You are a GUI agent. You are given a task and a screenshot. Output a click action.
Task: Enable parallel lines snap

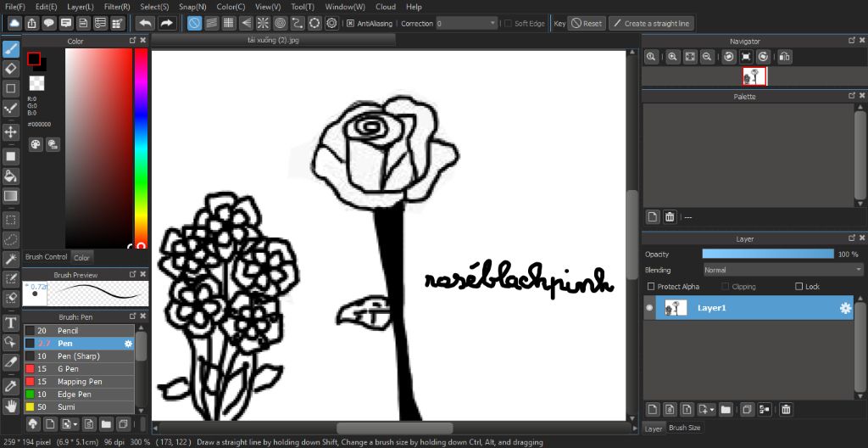click(x=211, y=23)
